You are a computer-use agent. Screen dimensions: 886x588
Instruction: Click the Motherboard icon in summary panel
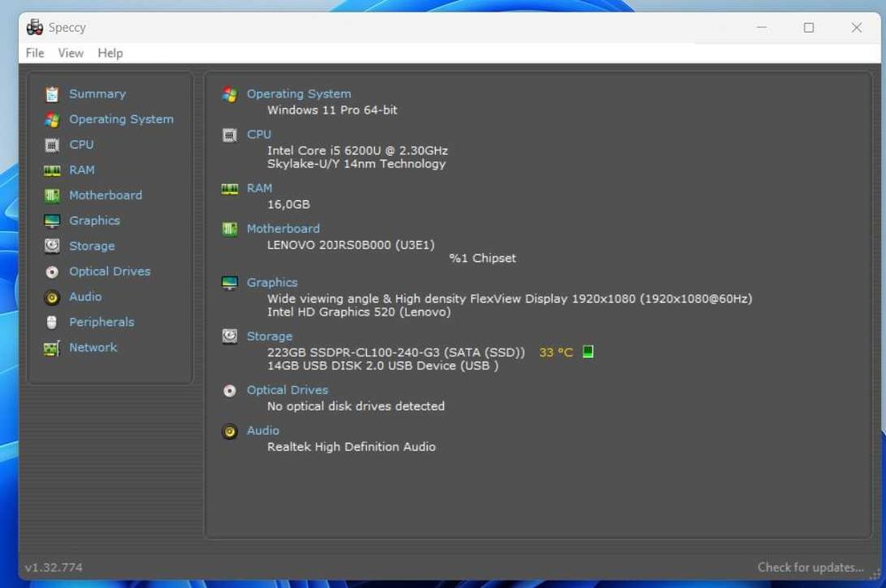click(x=229, y=229)
